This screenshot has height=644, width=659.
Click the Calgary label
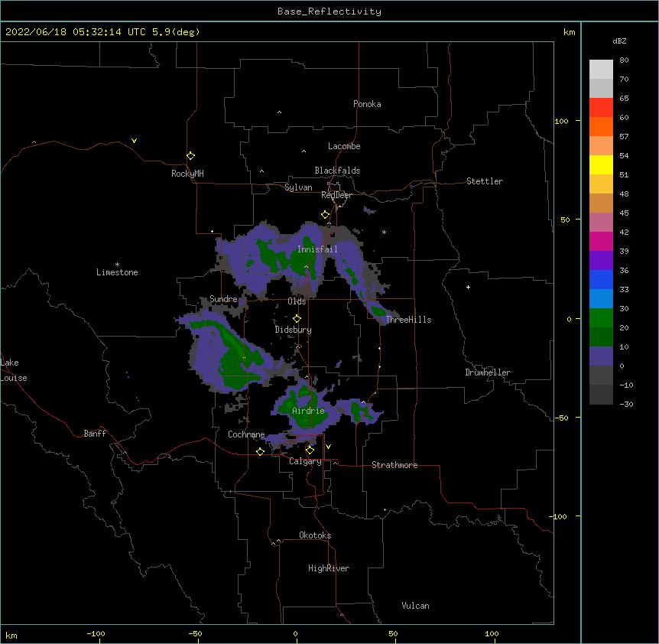[306, 461]
